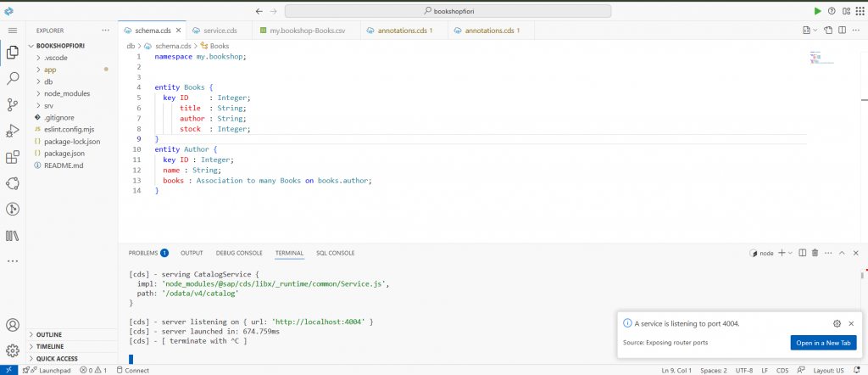Click the bookshopfiori command center search box
The width and height of the screenshot is (868, 375).
(448, 11)
